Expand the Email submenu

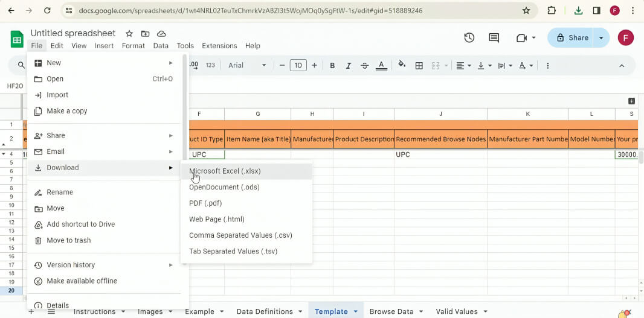pos(105,151)
